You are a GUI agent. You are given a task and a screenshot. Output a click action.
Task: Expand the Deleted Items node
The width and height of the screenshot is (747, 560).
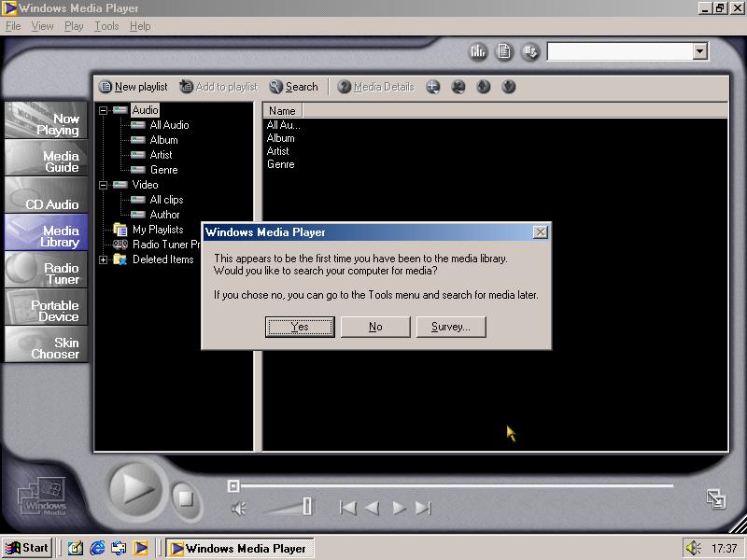coord(104,259)
